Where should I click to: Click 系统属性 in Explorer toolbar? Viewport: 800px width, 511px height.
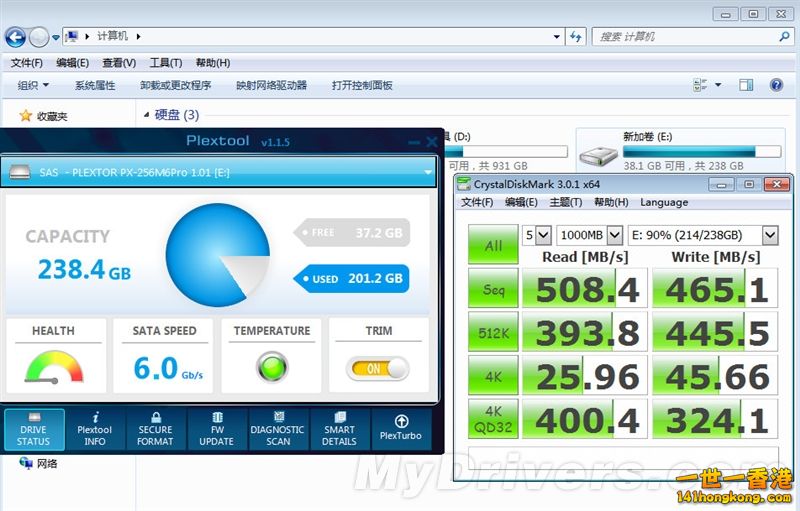[95, 85]
